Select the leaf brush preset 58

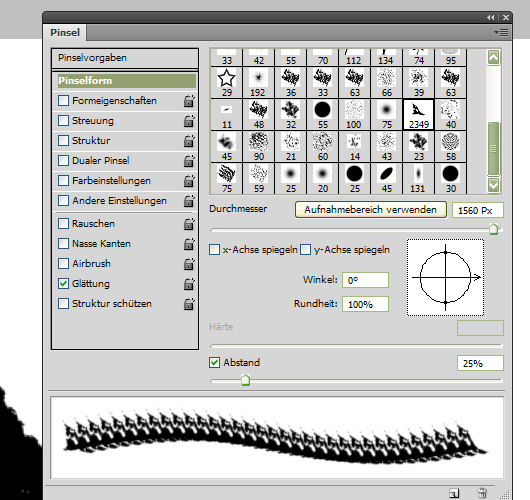(x=451, y=147)
